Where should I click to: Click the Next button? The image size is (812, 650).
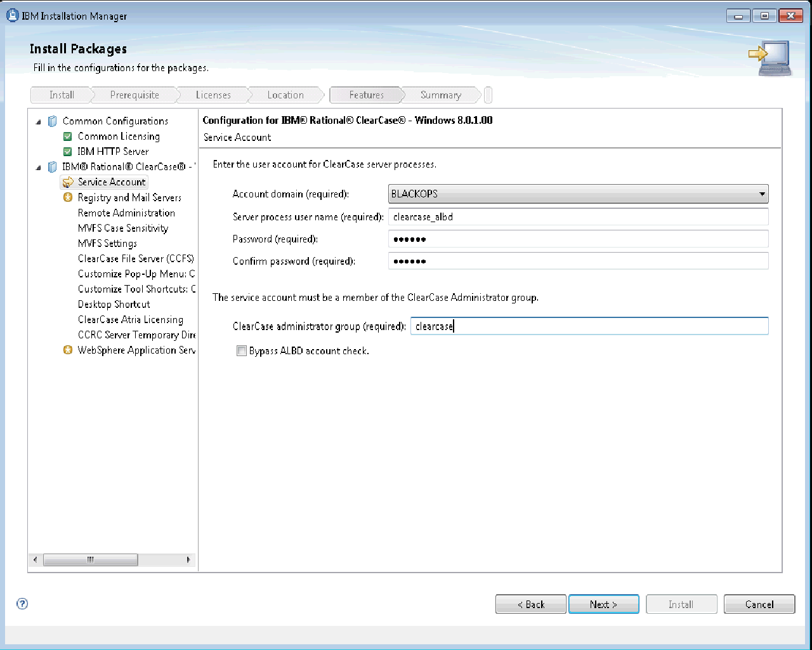point(603,604)
